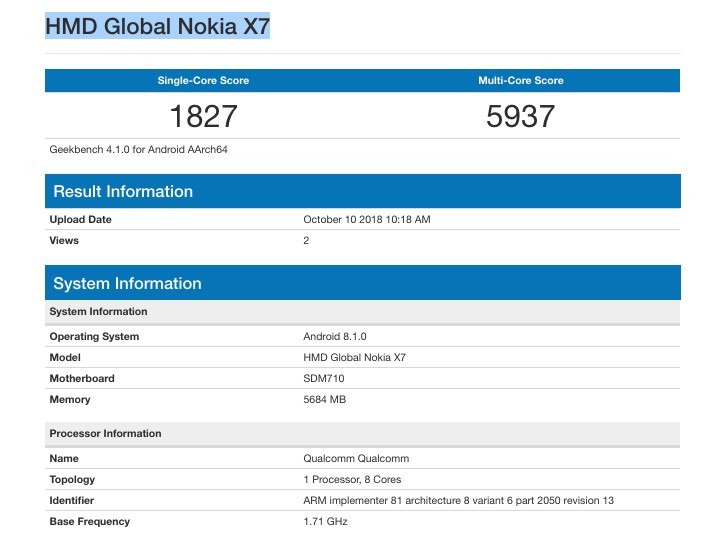Click the 'SDM710' motherboard value
The width and height of the screenshot is (728, 540).
[324, 378]
